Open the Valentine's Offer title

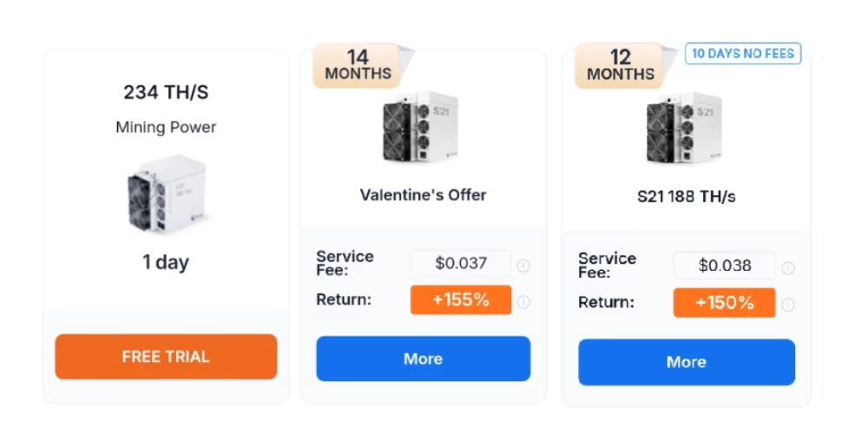pos(424,194)
